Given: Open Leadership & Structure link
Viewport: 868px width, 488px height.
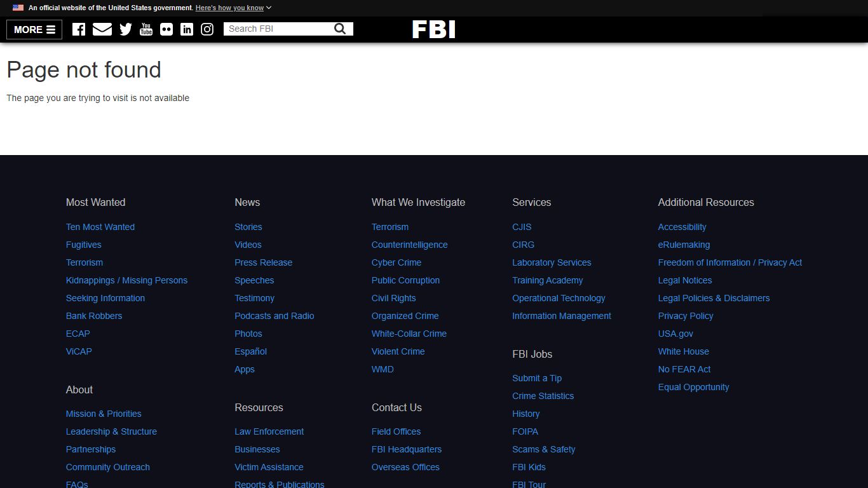Looking at the screenshot, I should pos(111,431).
